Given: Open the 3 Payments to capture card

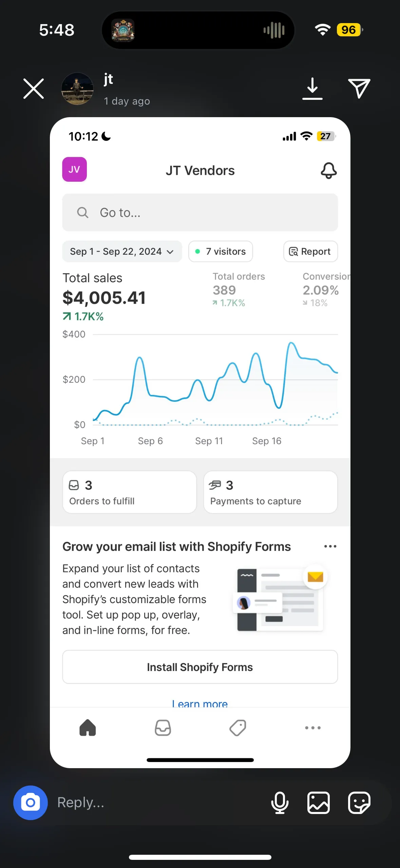Looking at the screenshot, I should 270,492.
